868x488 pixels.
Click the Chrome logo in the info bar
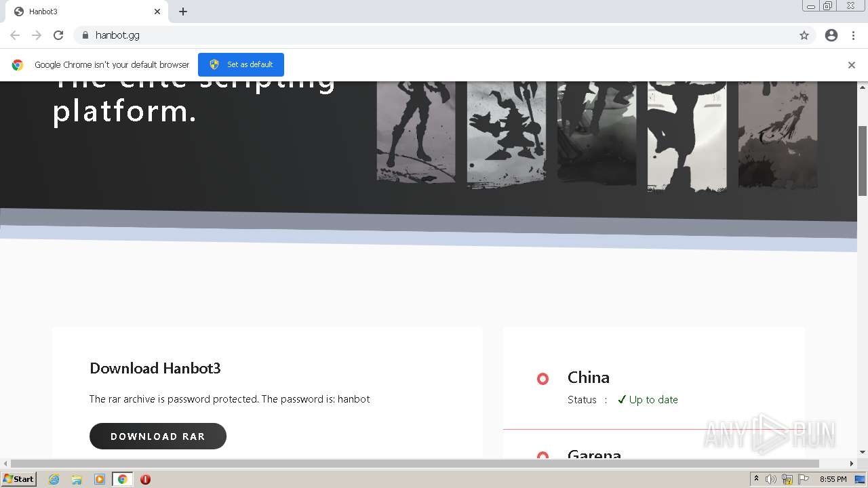click(18, 65)
